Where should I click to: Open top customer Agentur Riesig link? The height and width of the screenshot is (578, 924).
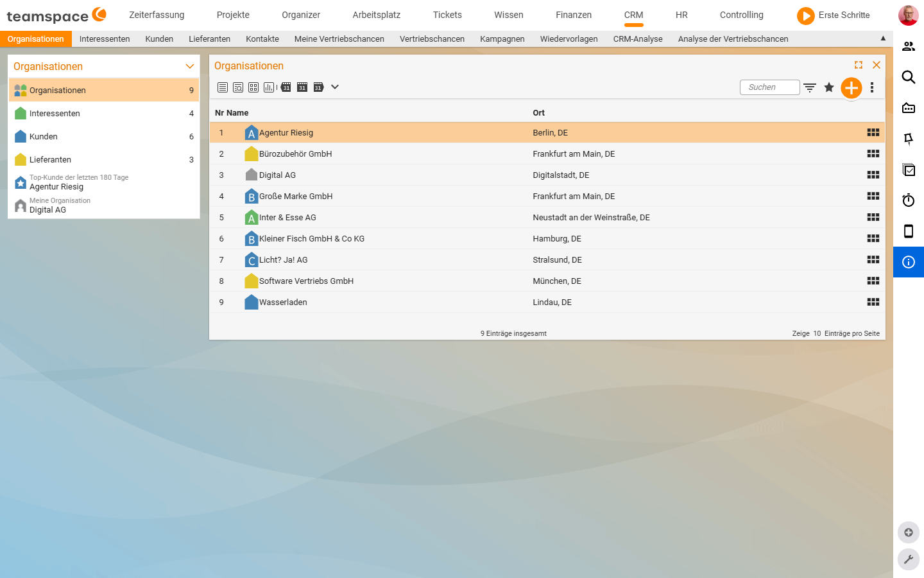pos(56,187)
